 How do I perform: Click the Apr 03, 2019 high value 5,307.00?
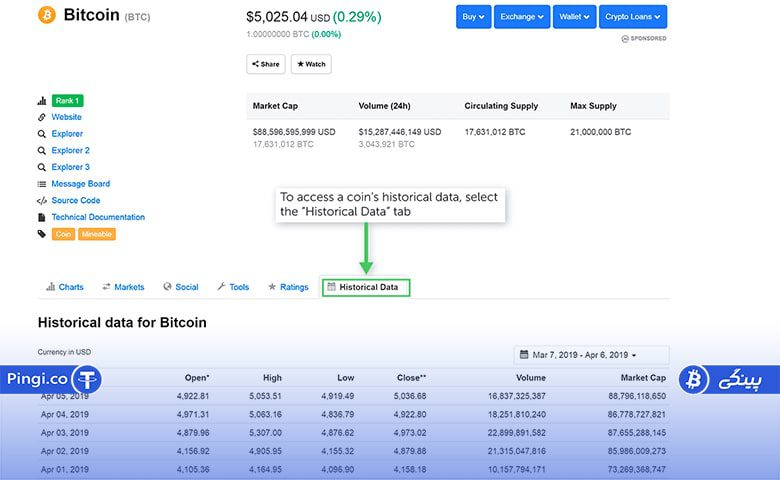pyautogui.click(x=265, y=433)
